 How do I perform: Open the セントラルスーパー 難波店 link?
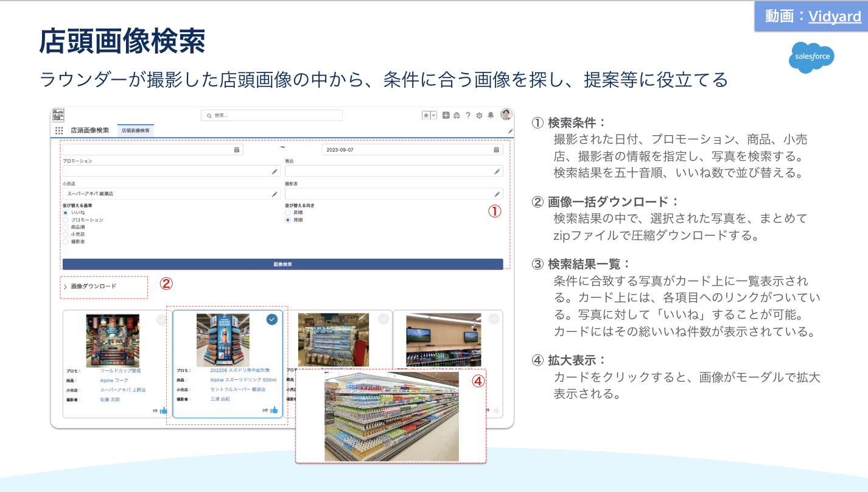237,390
